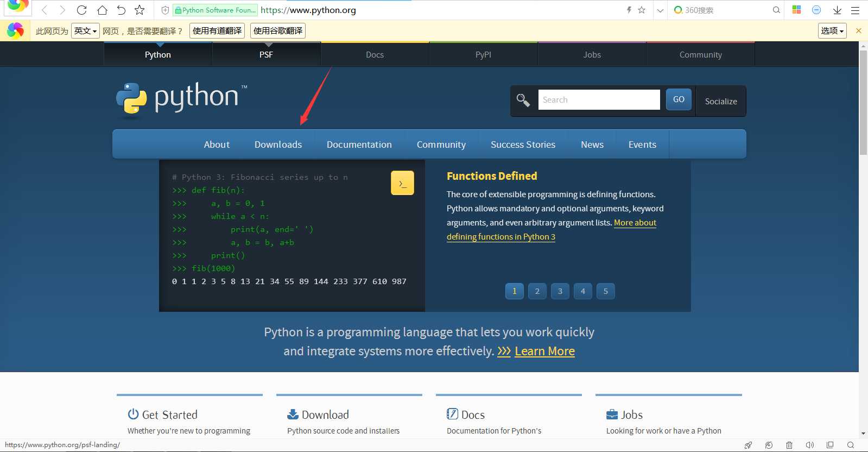Screen dimensions: 868x452
Task: Select slide 5 in the carousel
Action: tap(606, 291)
